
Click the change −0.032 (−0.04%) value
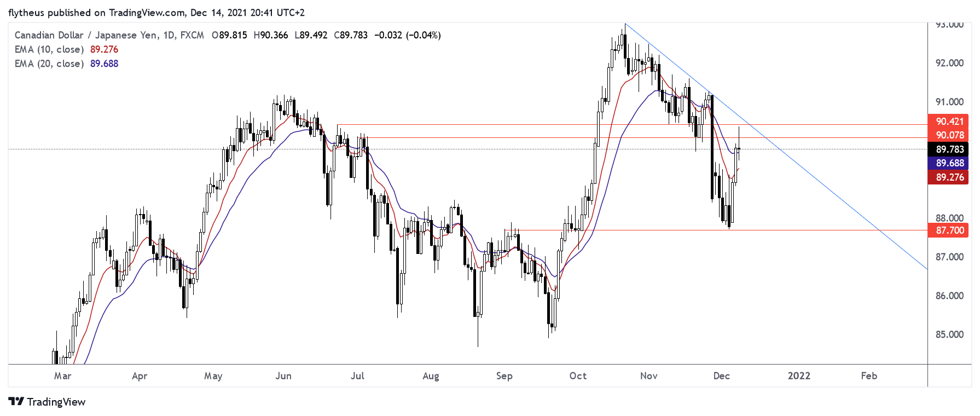(x=408, y=35)
